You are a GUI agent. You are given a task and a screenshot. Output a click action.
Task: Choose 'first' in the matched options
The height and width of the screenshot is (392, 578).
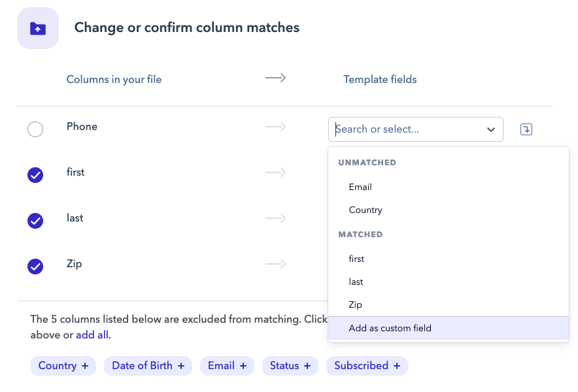click(356, 259)
